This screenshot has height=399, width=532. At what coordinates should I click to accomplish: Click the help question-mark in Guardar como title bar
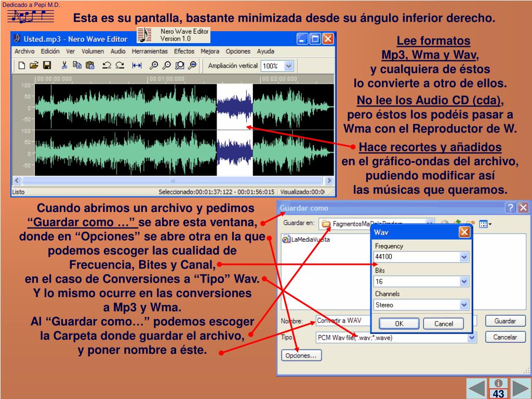coord(510,208)
